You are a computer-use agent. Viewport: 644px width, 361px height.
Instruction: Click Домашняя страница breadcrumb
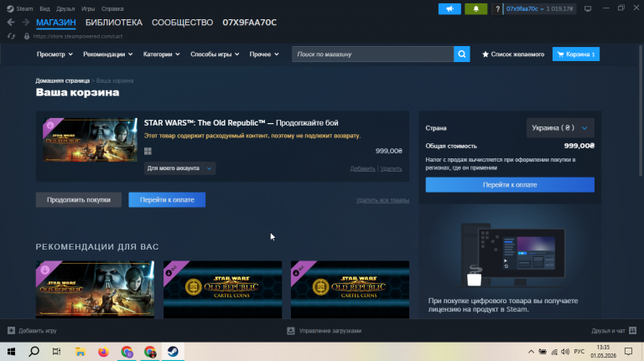[x=62, y=80]
